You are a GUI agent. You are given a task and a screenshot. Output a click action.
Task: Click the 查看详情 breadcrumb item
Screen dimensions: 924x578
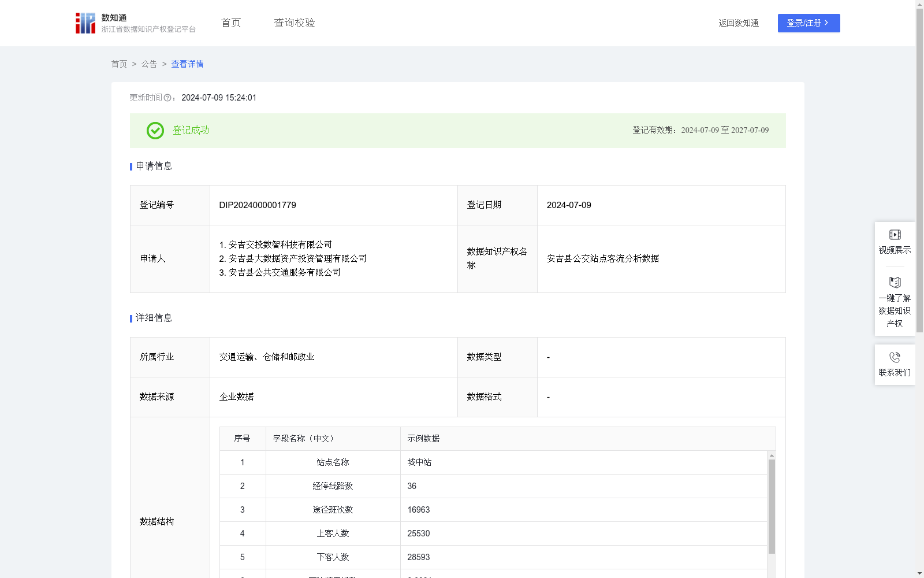point(187,64)
